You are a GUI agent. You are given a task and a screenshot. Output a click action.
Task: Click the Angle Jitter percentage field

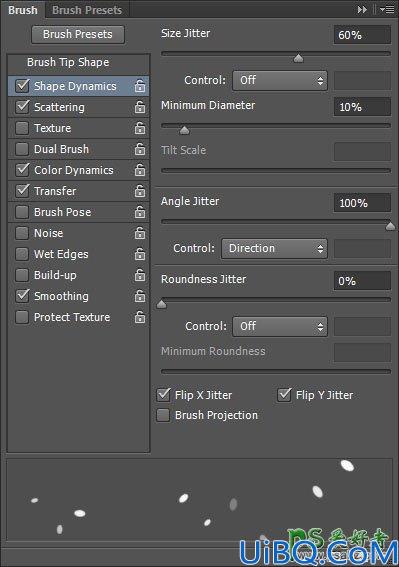[362, 203]
